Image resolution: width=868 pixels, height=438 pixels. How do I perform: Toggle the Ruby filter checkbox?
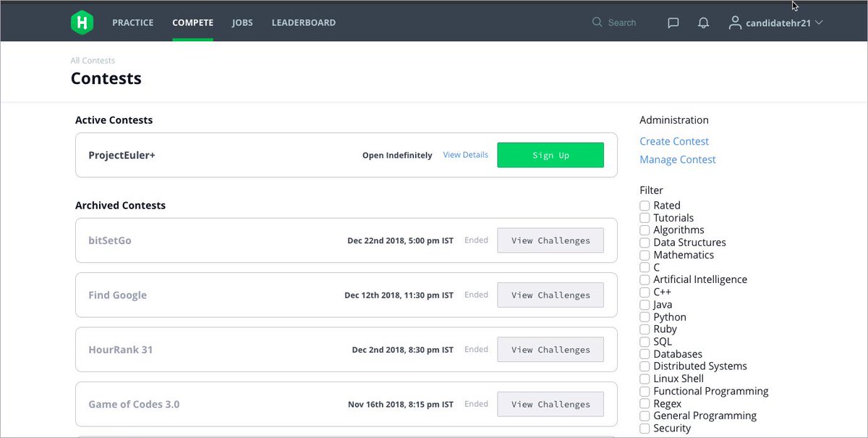click(x=644, y=329)
